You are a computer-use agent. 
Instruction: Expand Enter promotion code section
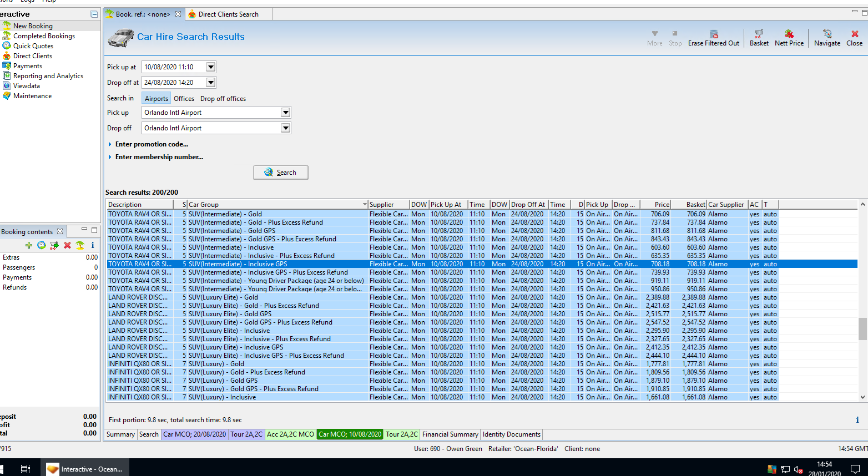click(x=110, y=144)
